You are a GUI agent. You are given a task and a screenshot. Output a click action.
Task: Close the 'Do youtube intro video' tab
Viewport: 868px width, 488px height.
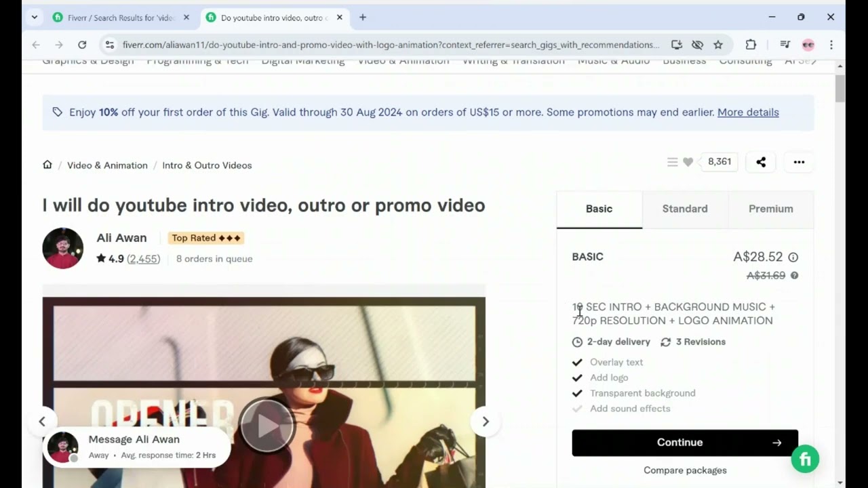[x=340, y=18]
